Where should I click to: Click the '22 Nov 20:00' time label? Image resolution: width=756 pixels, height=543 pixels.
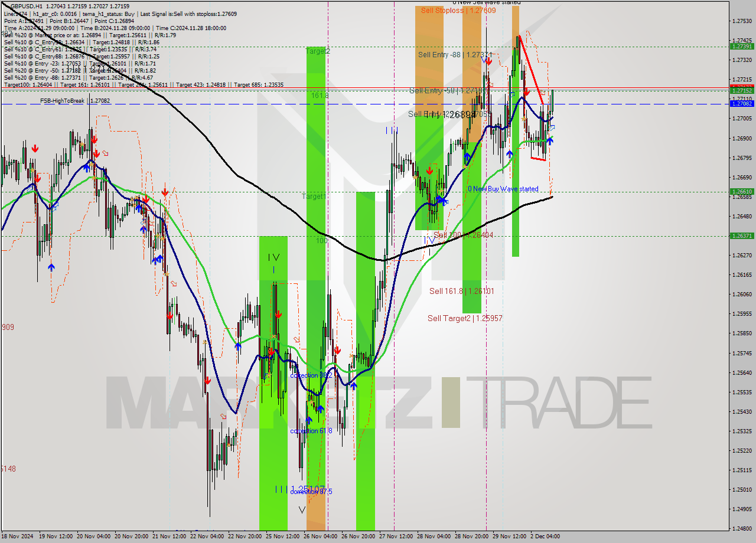[246, 537]
